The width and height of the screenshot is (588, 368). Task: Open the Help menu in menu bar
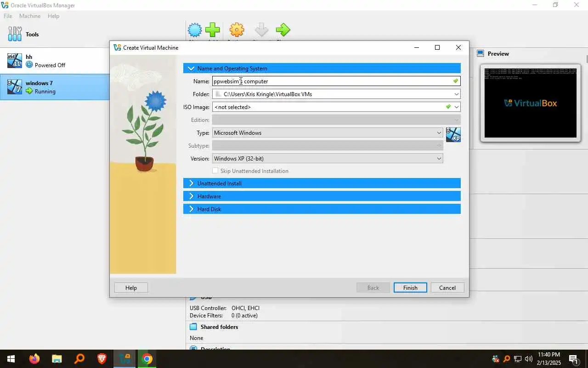(x=53, y=16)
